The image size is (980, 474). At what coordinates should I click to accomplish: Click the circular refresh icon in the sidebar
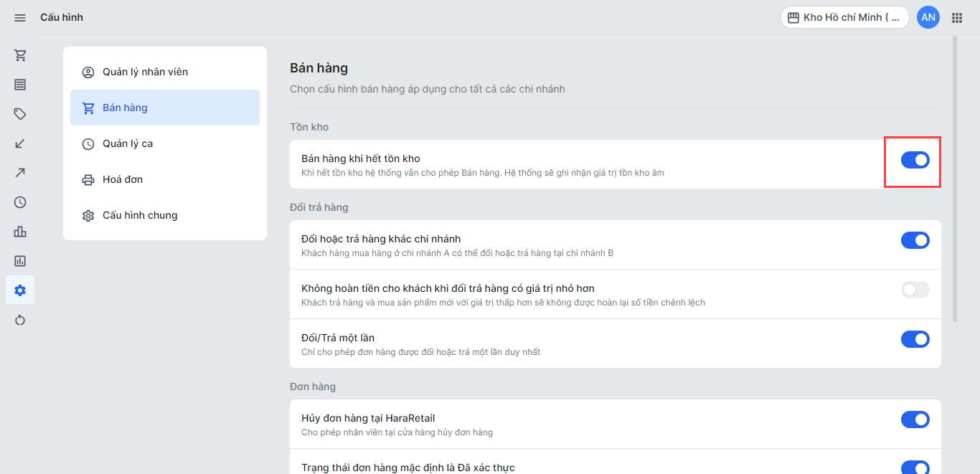point(20,320)
